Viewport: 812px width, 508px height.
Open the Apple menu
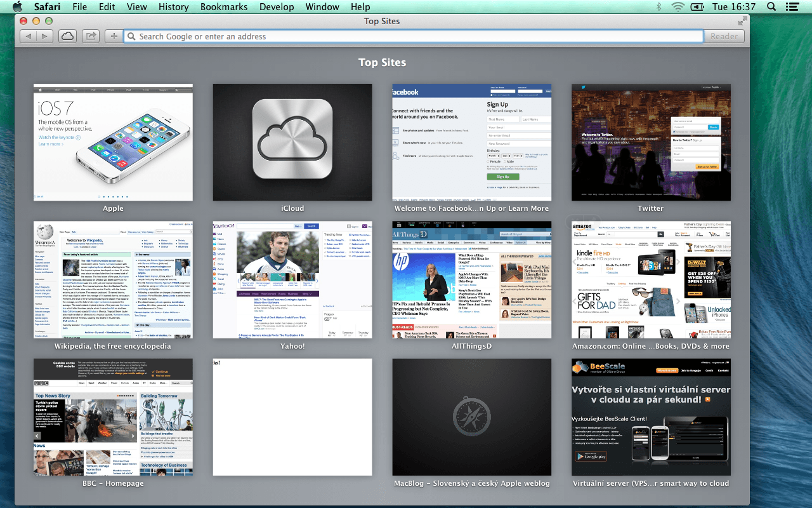point(17,7)
